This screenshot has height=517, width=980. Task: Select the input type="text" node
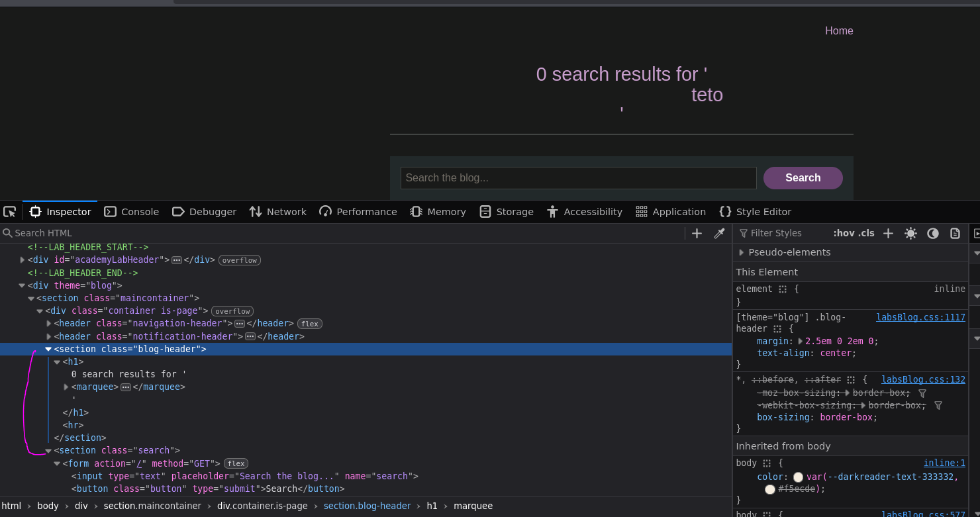pos(245,476)
